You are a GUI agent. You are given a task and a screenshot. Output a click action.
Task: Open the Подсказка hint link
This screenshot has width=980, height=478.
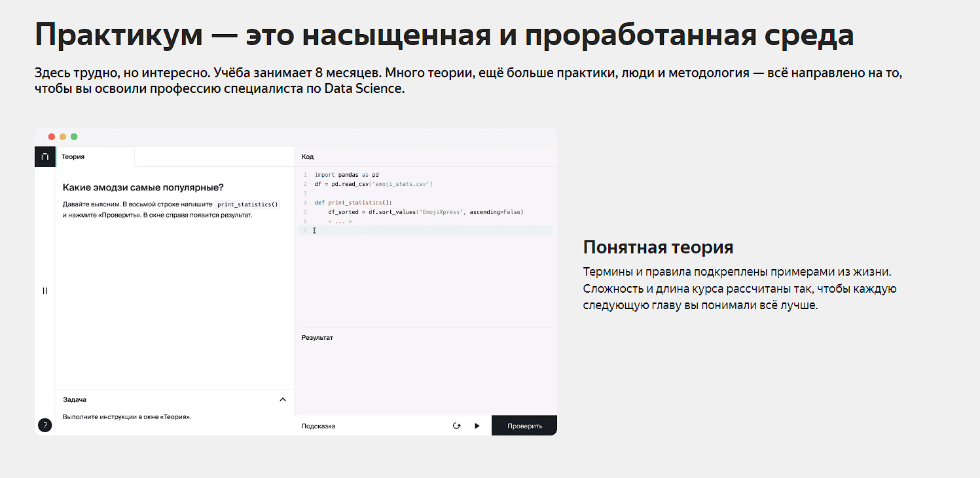point(318,426)
